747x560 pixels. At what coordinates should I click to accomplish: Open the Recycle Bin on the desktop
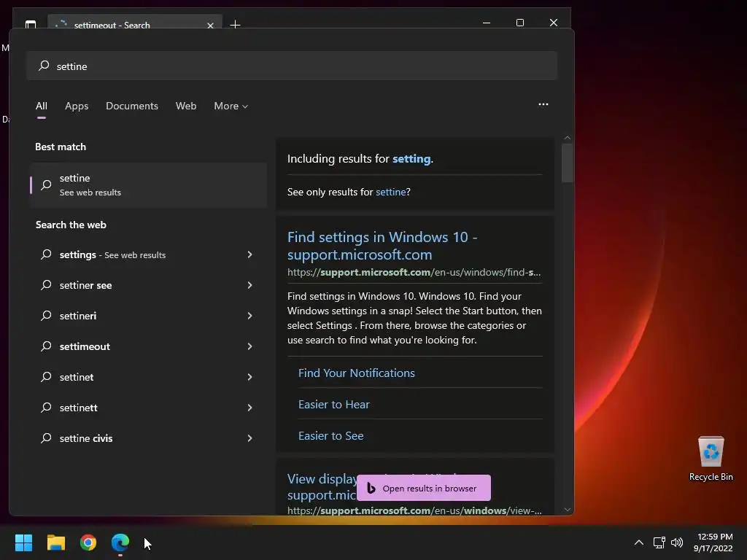pos(711,459)
